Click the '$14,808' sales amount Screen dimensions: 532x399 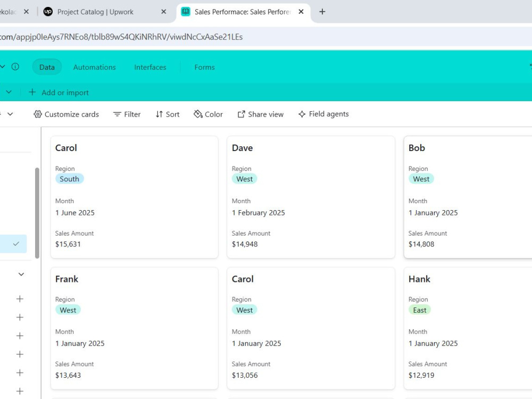(x=421, y=244)
